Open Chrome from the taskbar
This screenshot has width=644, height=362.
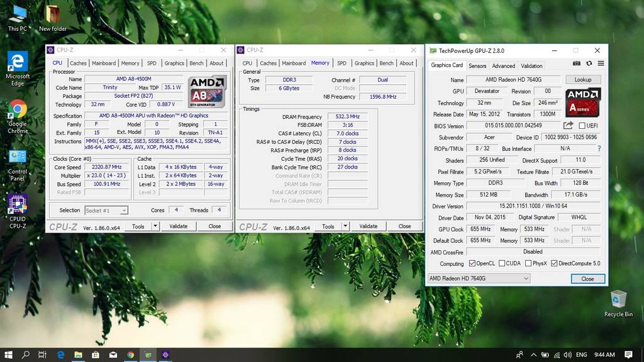(x=131, y=354)
